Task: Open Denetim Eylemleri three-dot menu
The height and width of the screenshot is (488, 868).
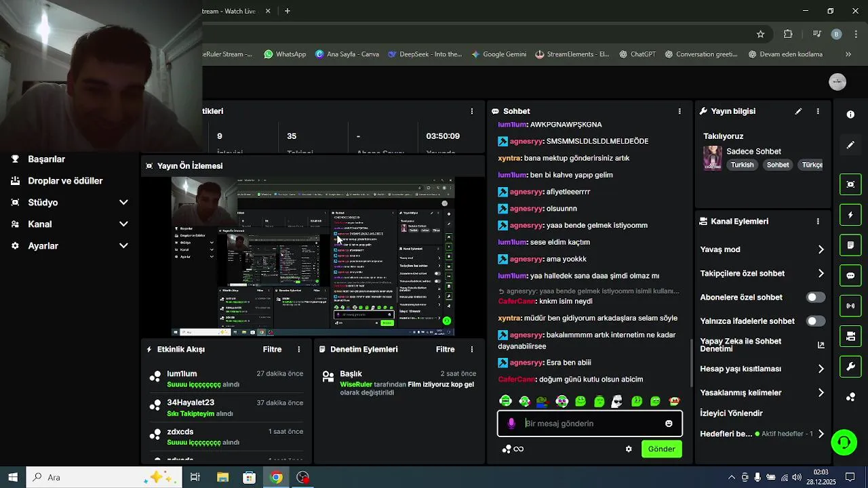Action: click(472, 349)
